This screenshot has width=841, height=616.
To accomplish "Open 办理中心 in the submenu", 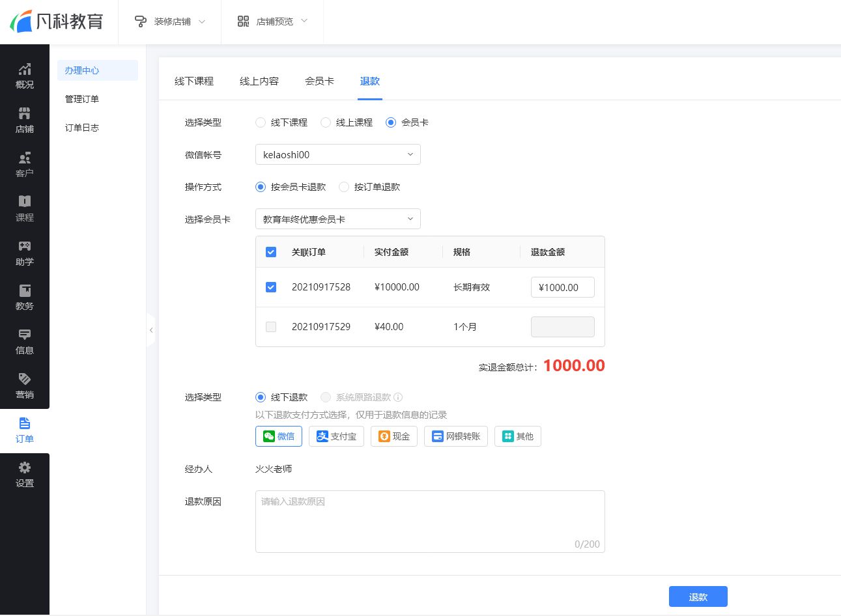I will (98, 70).
